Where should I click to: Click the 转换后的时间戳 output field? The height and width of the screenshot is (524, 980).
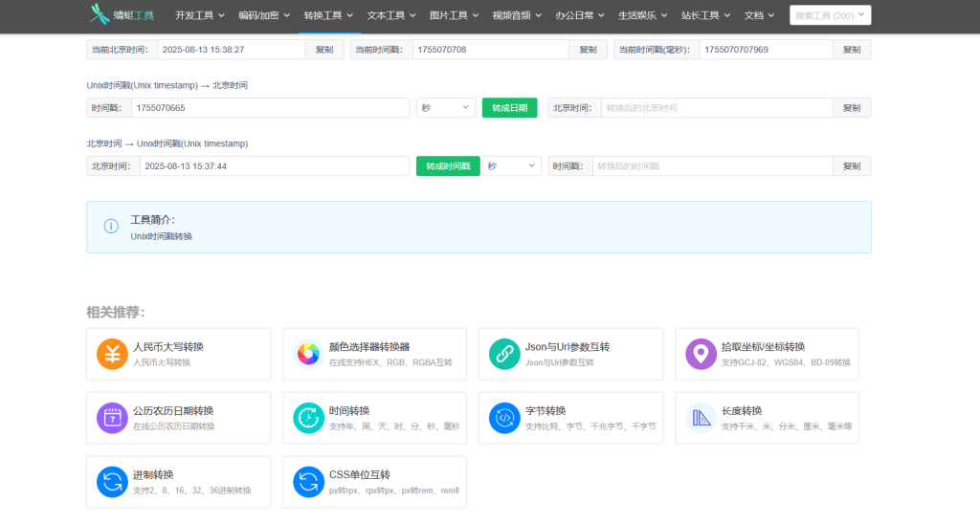[x=712, y=166]
